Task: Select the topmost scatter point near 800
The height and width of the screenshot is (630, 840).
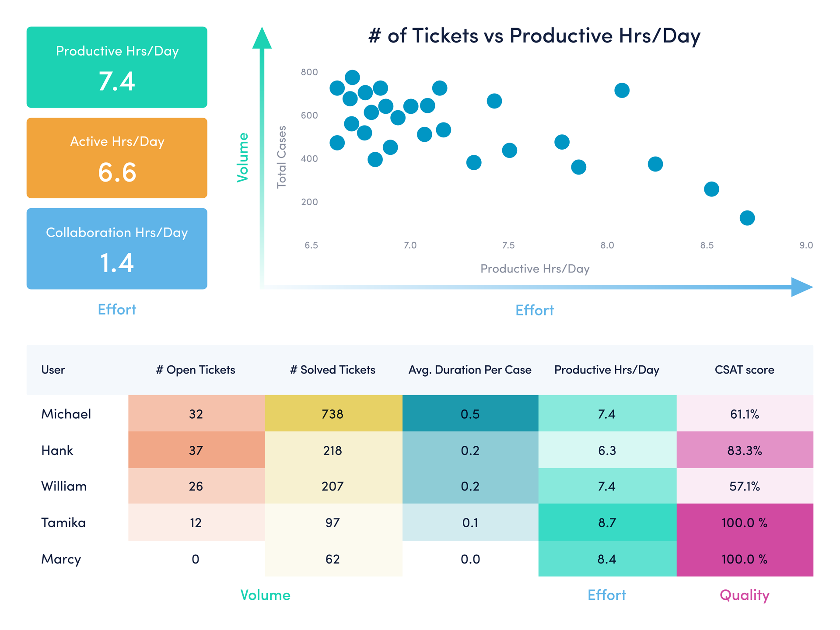Action: click(x=352, y=77)
